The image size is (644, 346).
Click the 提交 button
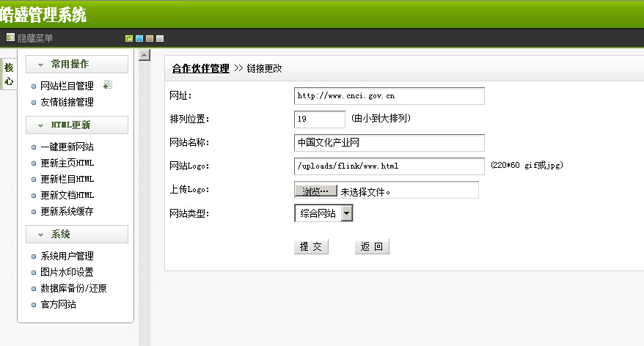click(x=311, y=247)
